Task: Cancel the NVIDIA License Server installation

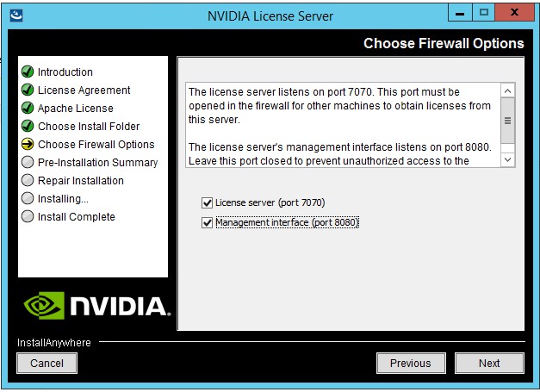Action: pyautogui.click(x=47, y=364)
